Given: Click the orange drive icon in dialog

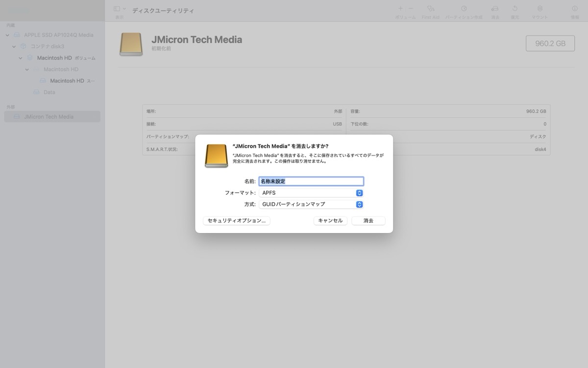Looking at the screenshot, I should click(x=217, y=156).
